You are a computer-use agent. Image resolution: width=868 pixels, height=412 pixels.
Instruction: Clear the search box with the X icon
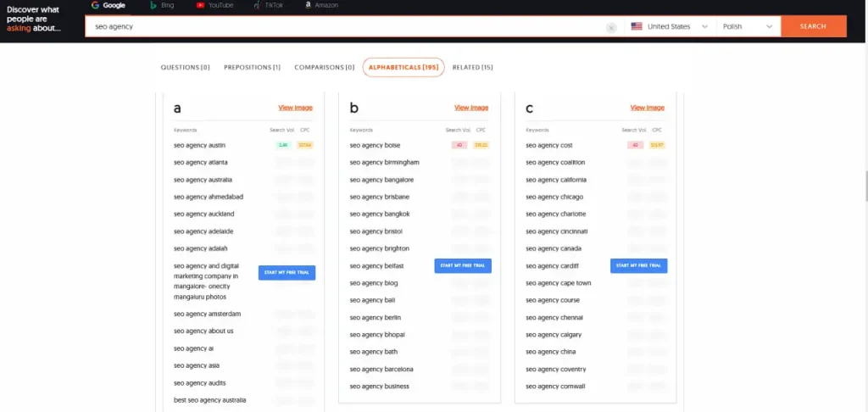[611, 27]
